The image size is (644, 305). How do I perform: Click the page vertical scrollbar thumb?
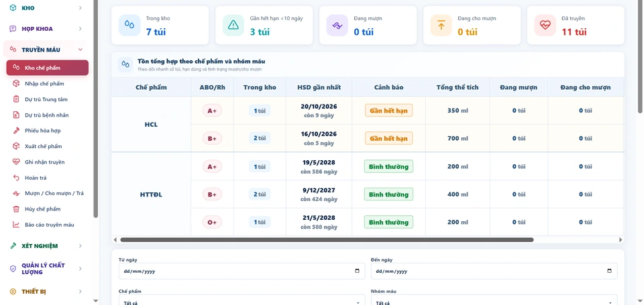(640, 56)
